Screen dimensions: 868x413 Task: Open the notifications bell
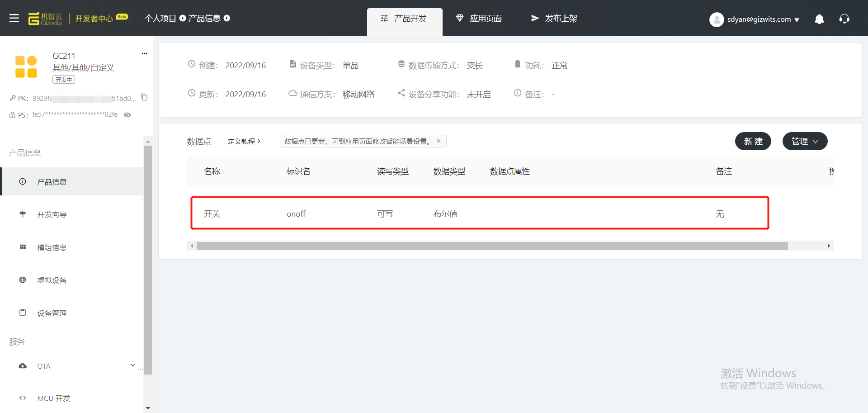tap(819, 19)
